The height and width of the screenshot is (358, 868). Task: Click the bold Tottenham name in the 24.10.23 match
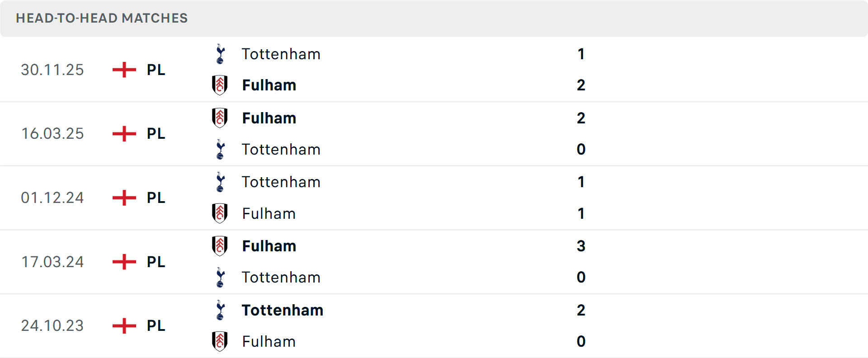click(282, 311)
